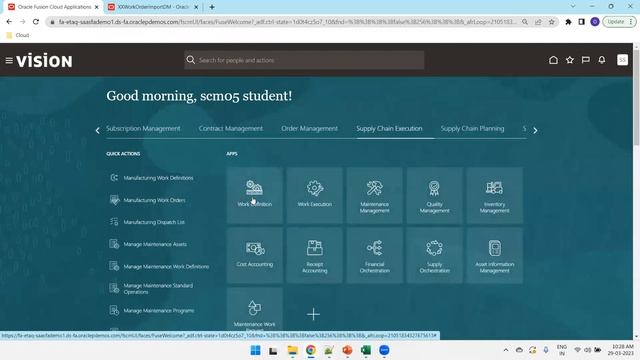Open the Quality Management app tile
Image resolution: width=640 pixels, height=360 pixels.
coord(434,195)
